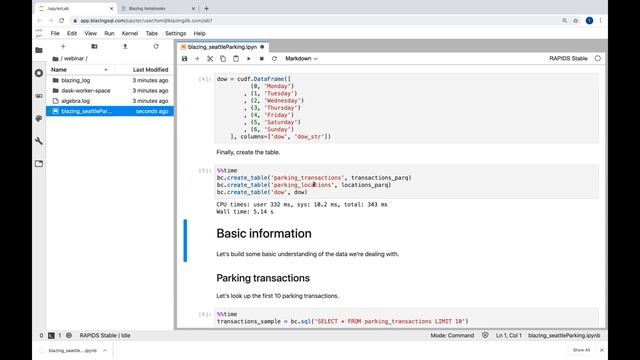Run the selected cell

point(249,59)
